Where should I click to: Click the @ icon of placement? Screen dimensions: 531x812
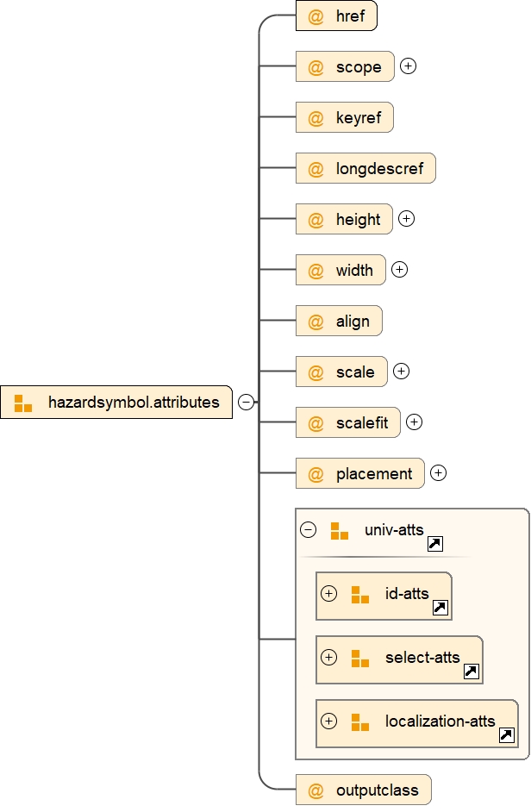pos(315,474)
